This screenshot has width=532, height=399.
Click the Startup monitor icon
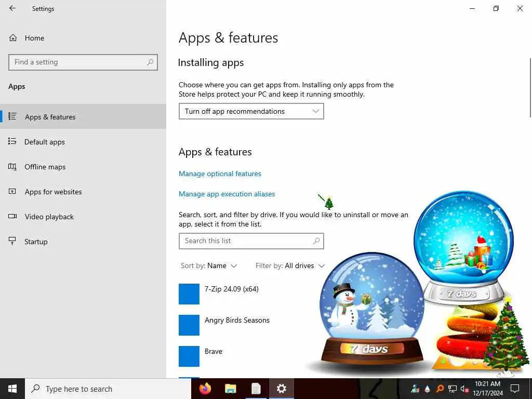pos(12,241)
